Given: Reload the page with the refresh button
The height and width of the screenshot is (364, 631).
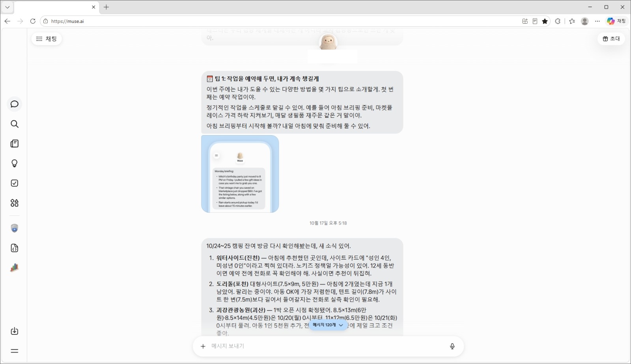Looking at the screenshot, I should click(x=33, y=21).
